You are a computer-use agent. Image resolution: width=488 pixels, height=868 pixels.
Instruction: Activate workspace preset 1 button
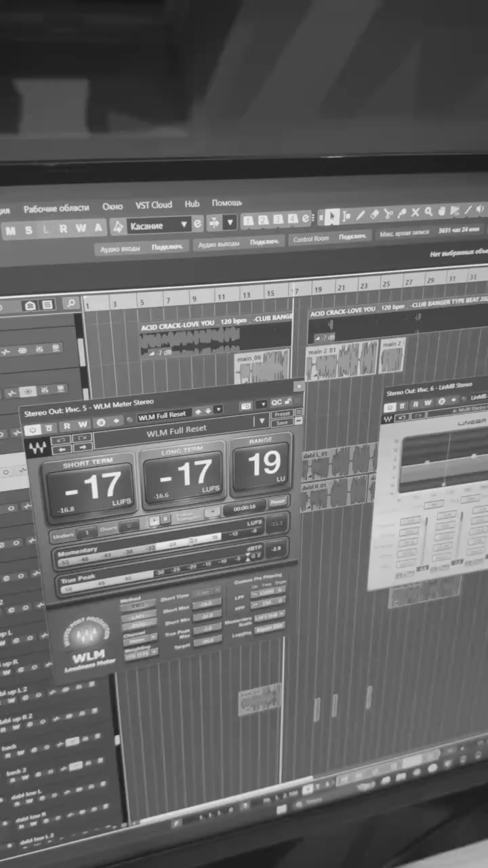click(x=248, y=220)
